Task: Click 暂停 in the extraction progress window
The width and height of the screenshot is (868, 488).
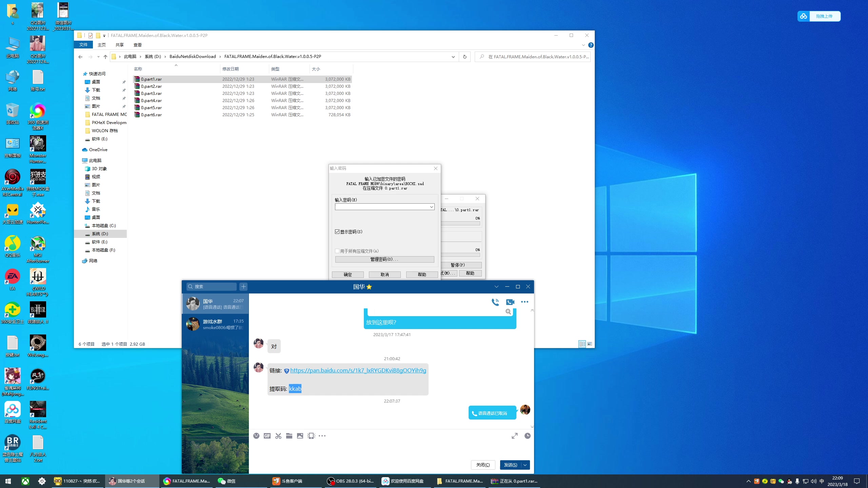Action: tap(460, 265)
